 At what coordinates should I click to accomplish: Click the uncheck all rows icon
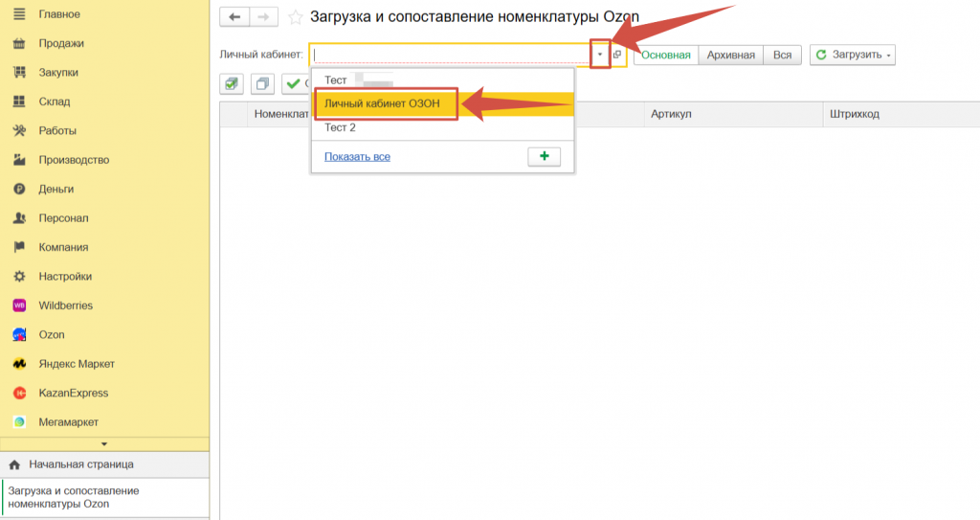(262, 84)
